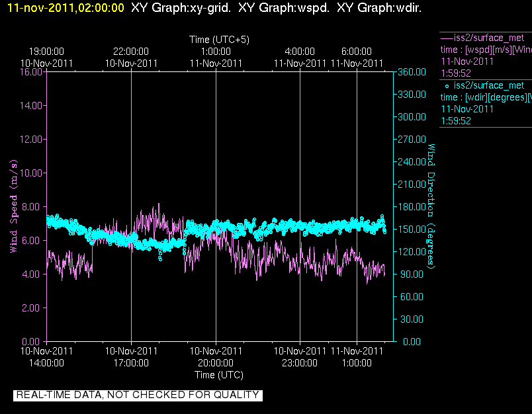Click the magenta line legend marker for wspd
The width and height of the screenshot is (532, 414).
pyautogui.click(x=447, y=38)
